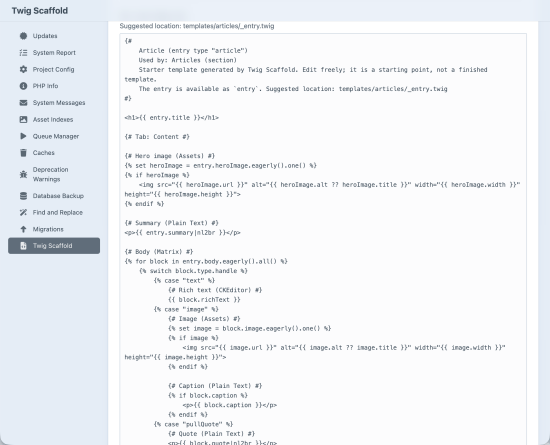
Task: Click the 'Hero image (Assets)' comment line
Action: 169,156
